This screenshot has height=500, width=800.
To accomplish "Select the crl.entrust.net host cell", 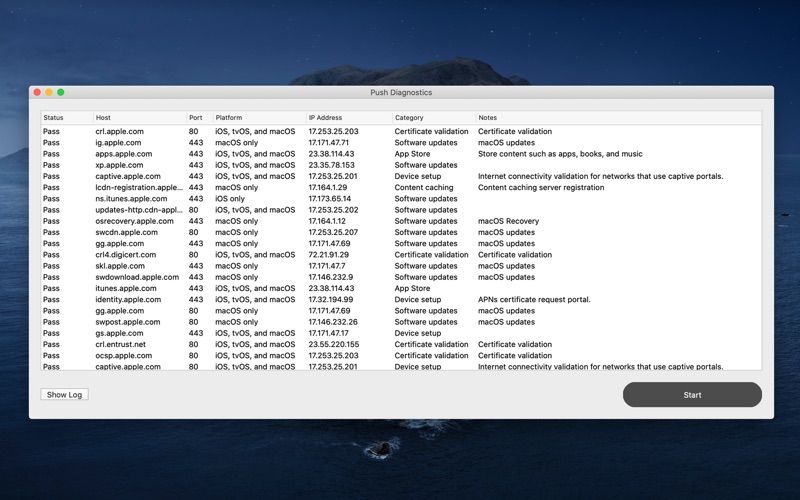I will (x=120, y=344).
